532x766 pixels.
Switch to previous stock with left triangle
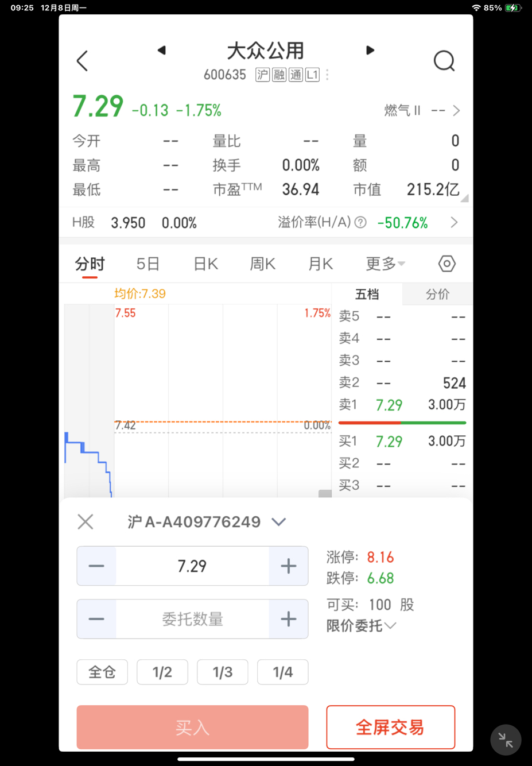(162, 51)
